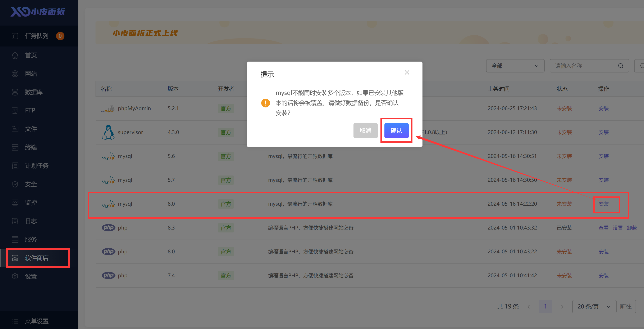Open the 全部 category dropdown
The height and width of the screenshot is (329, 644).
(515, 66)
